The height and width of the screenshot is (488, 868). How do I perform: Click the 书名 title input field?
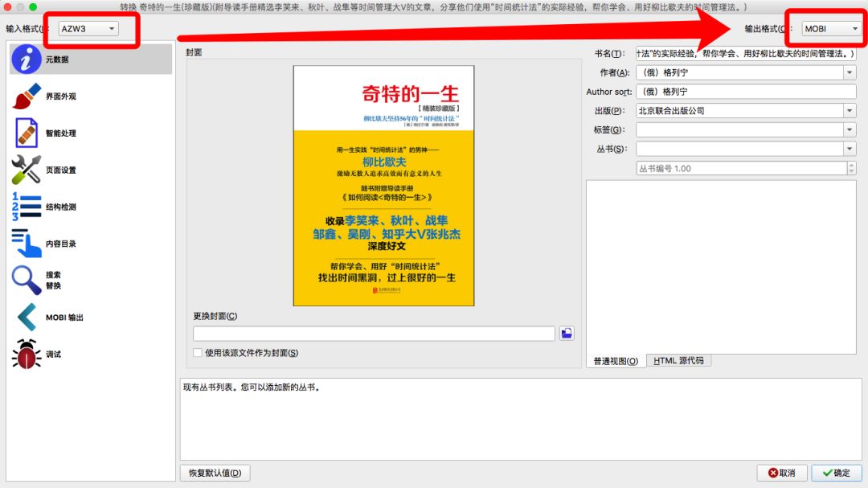click(x=745, y=54)
